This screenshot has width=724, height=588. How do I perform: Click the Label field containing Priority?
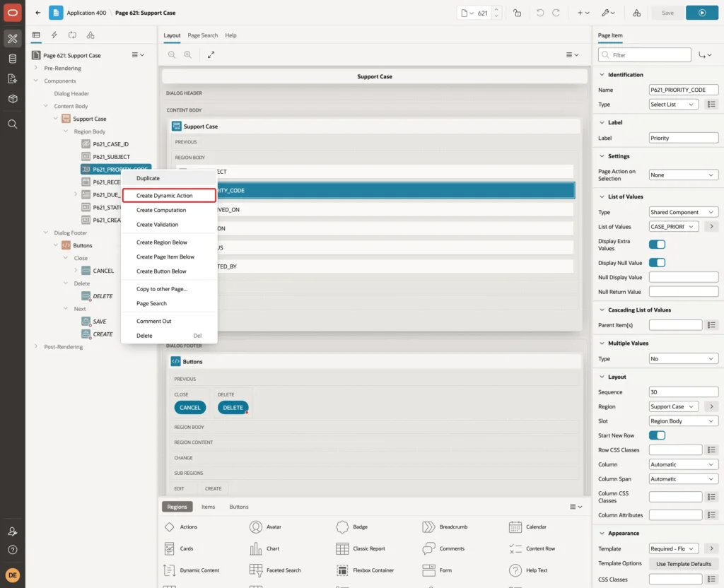[684, 138]
